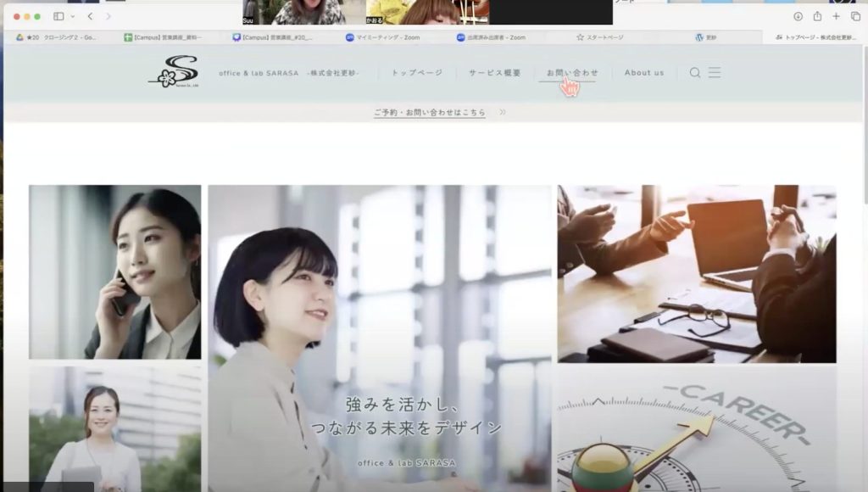Click the double chevron beside ご予約・お問い合わせはこちら

(503, 112)
